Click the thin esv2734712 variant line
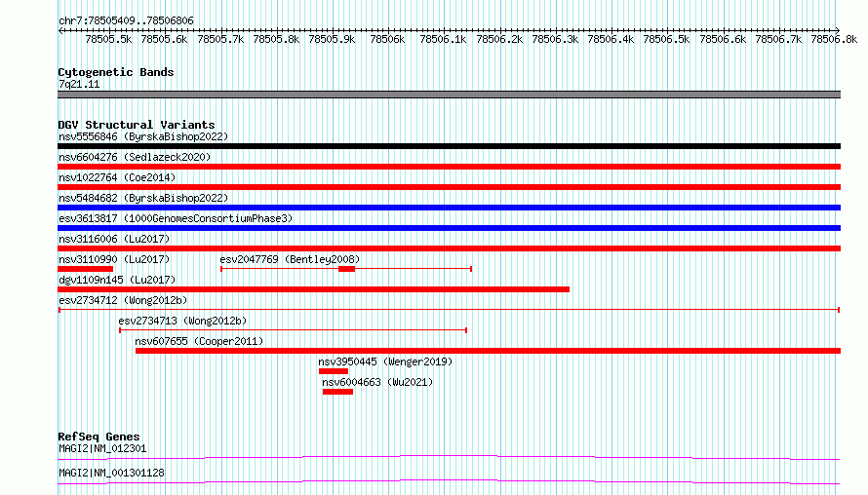 click(x=449, y=310)
